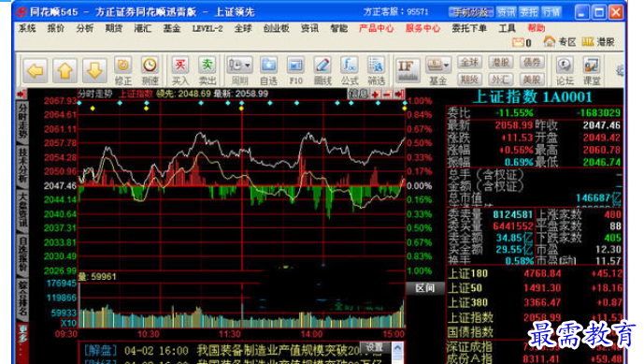The height and width of the screenshot is (364, 644).
Task: Click the 信息 button above the chart
Action: click(x=359, y=94)
